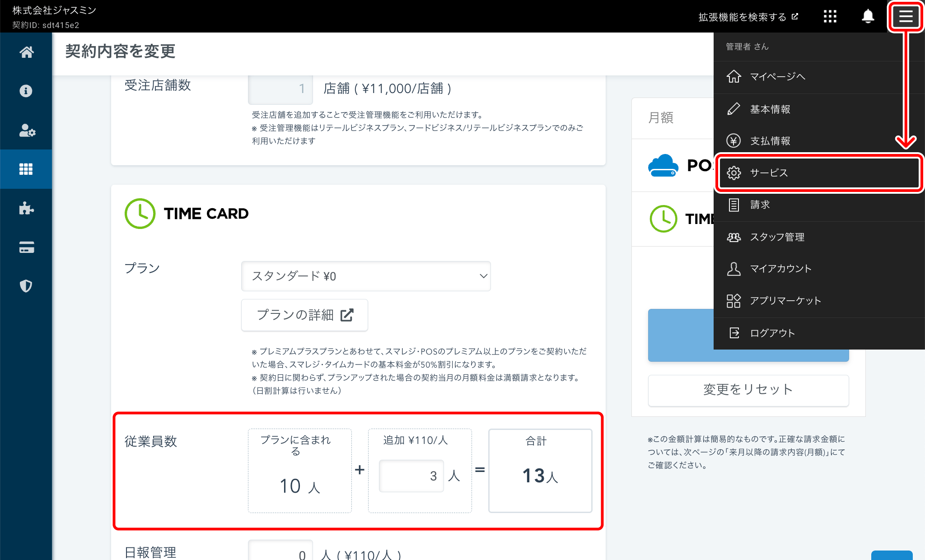This screenshot has height=560, width=925.
Task: Open the security shield icon
Action: 26,286
